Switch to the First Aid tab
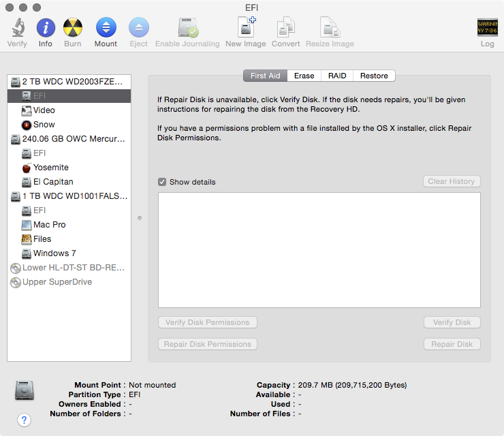The image size is (504, 436). click(265, 76)
